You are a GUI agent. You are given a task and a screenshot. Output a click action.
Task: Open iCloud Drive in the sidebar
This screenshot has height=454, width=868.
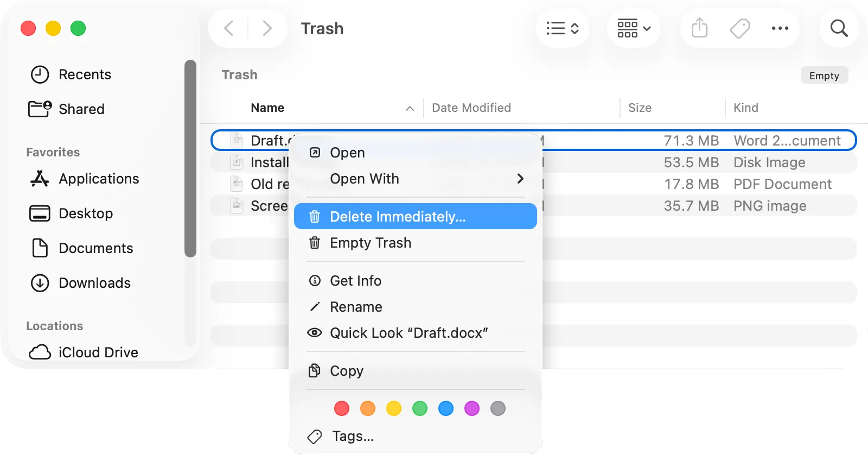point(84,352)
